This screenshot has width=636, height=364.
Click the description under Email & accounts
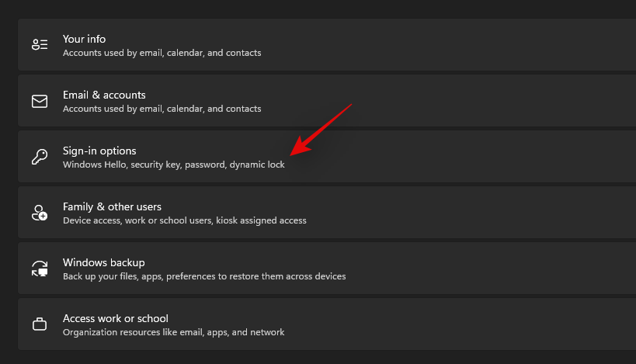[162, 109]
